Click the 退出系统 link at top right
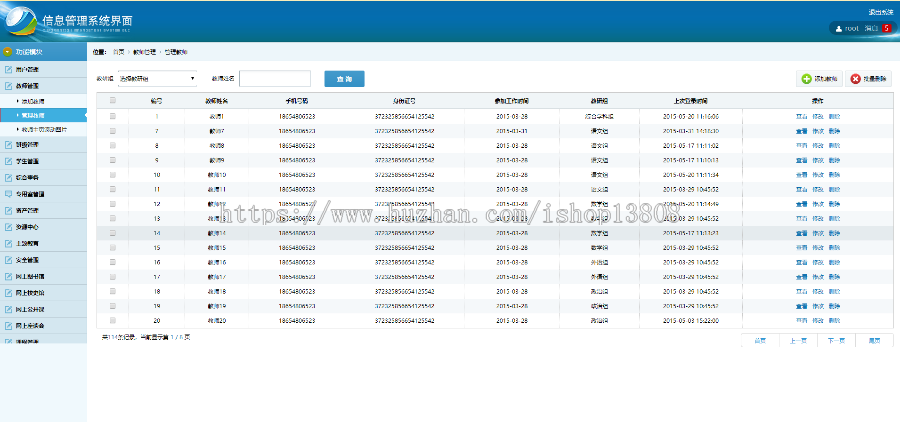 click(x=880, y=12)
